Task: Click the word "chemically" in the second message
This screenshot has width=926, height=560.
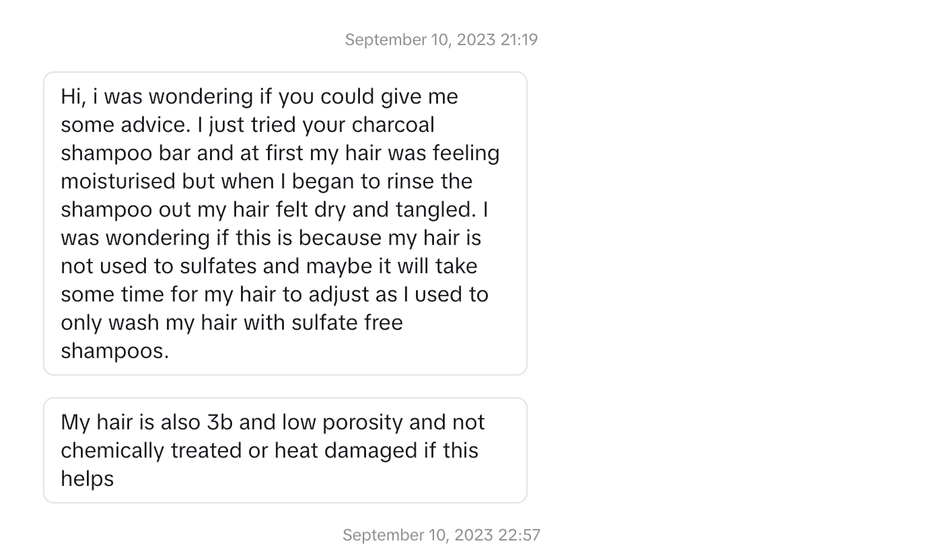Action: [x=112, y=450]
